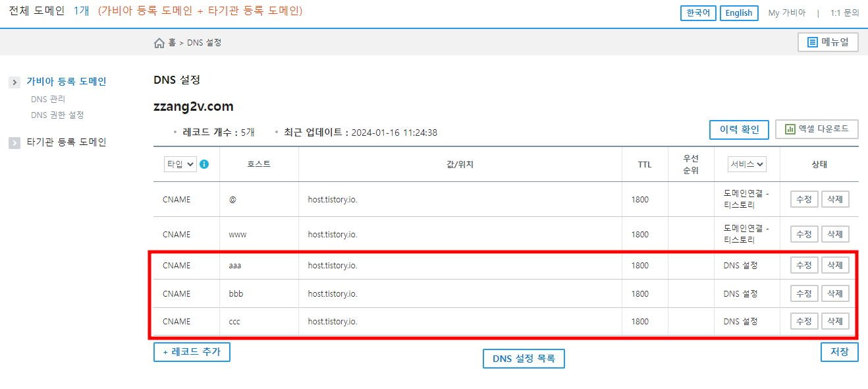Click host cell 'ccc'

pos(235,322)
